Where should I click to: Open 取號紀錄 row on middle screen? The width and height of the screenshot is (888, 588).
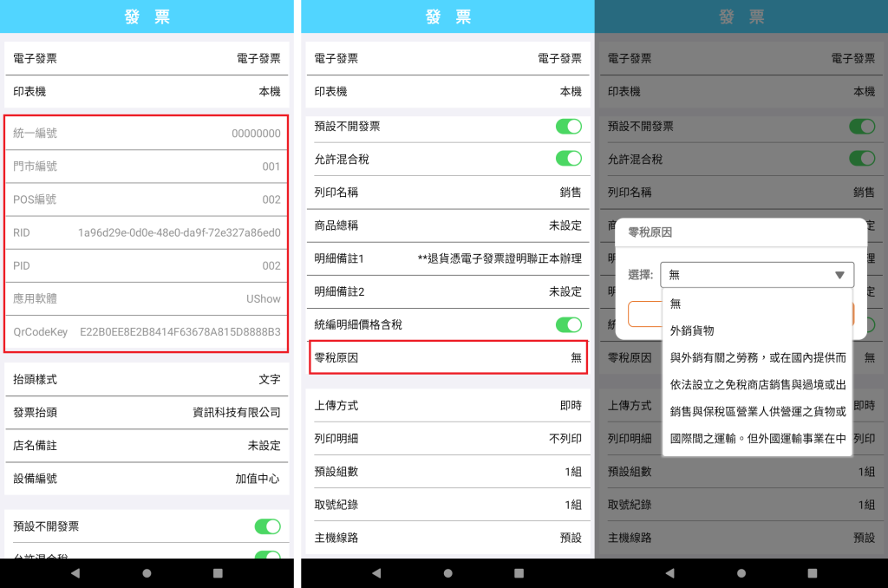448,505
